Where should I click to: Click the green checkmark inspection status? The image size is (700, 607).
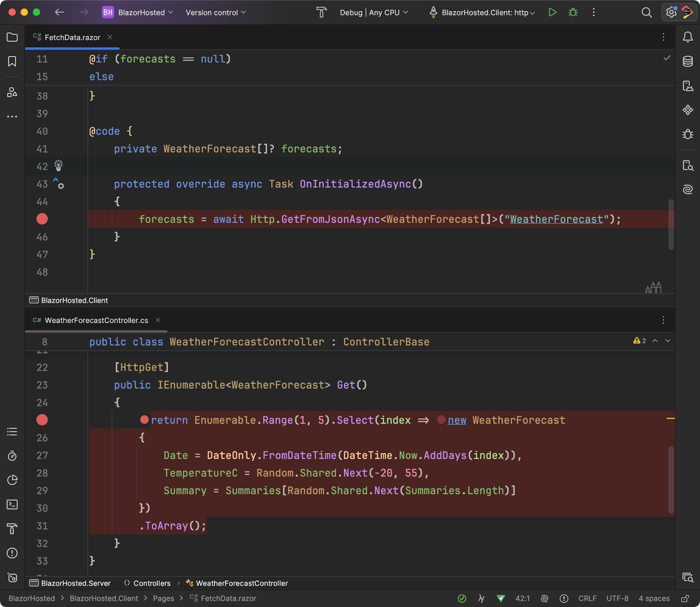point(667,58)
